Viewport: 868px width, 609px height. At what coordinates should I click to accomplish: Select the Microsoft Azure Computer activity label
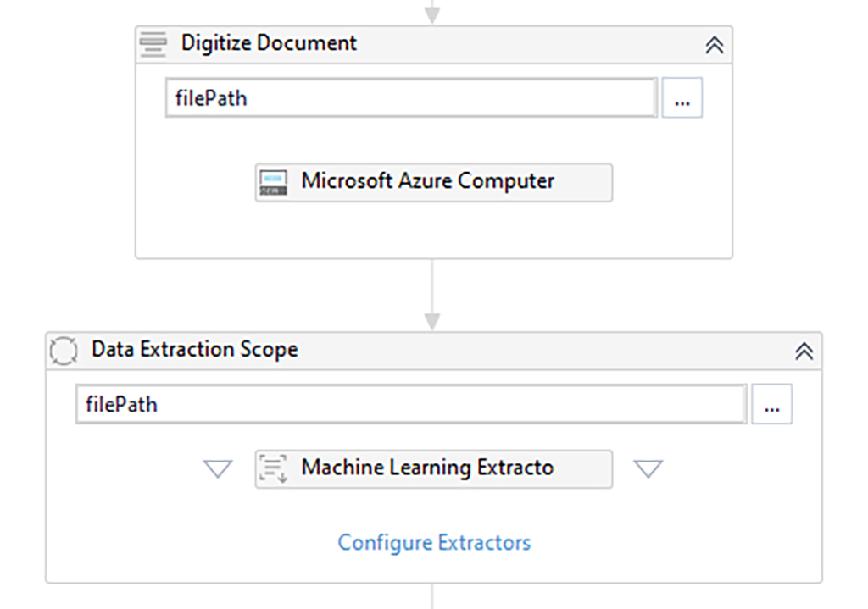[428, 181]
